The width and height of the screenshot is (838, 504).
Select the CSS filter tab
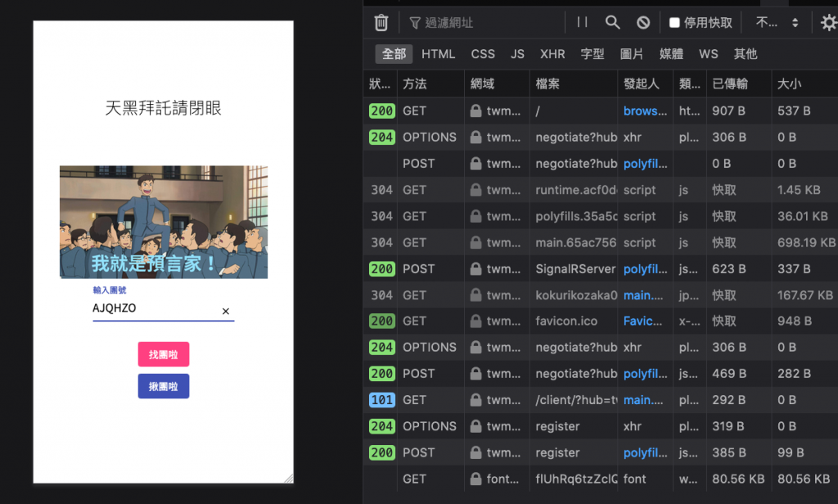pos(483,54)
